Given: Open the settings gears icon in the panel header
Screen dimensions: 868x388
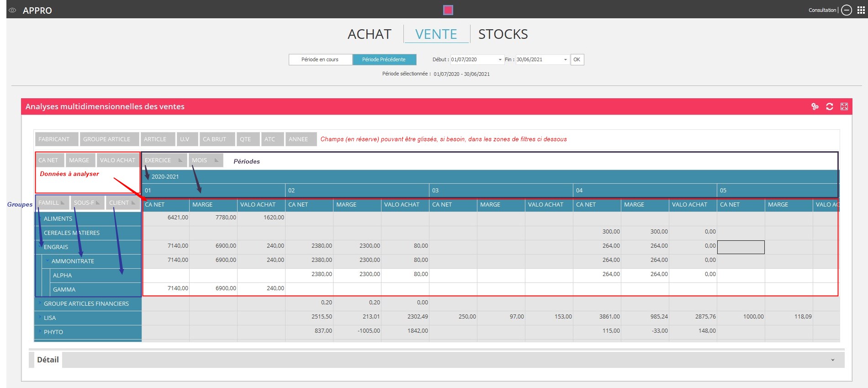Looking at the screenshot, I should 815,106.
